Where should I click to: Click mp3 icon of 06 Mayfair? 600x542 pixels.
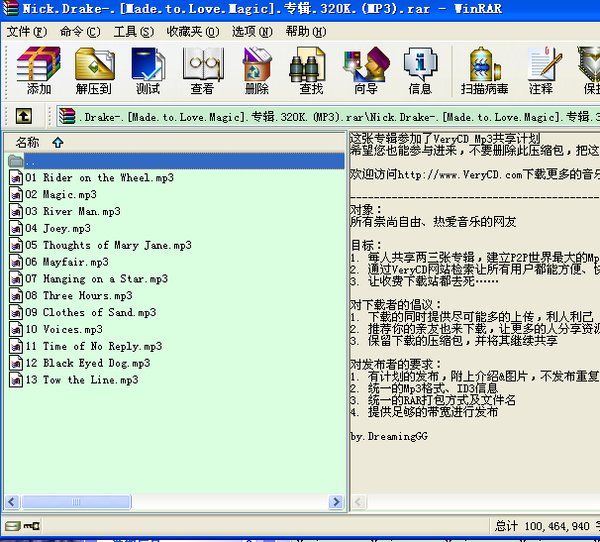[16, 262]
